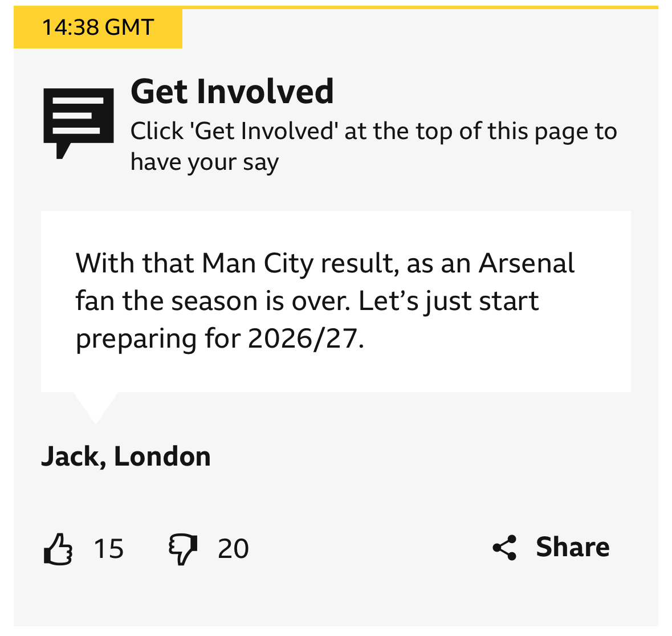Click the word Arsenal in the comment
The width and height of the screenshot is (672, 636).
coord(527,263)
